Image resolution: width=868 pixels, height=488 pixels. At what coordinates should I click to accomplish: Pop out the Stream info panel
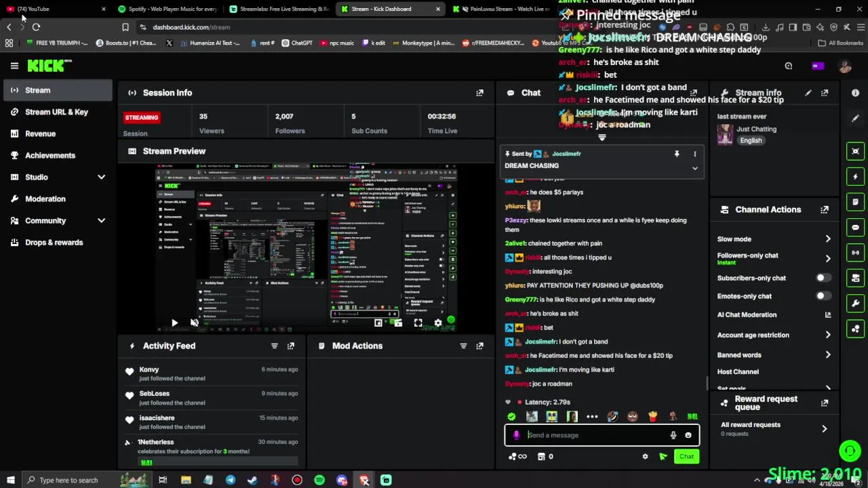825,93
